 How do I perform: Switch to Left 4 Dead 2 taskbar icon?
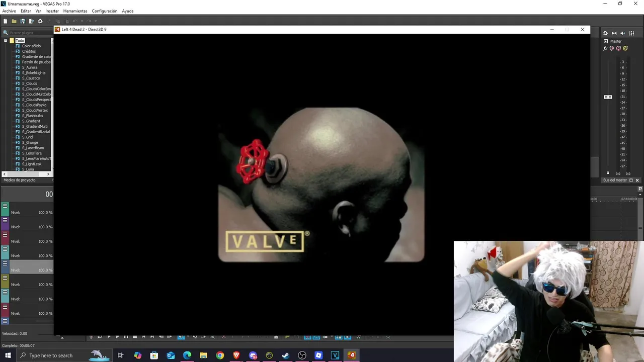(351, 355)
